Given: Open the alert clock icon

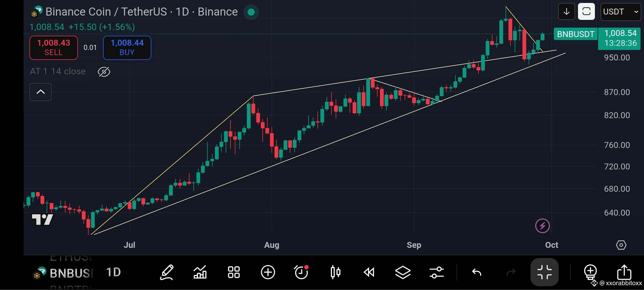Looking at the screenshot, I should (x=301, y=272).
